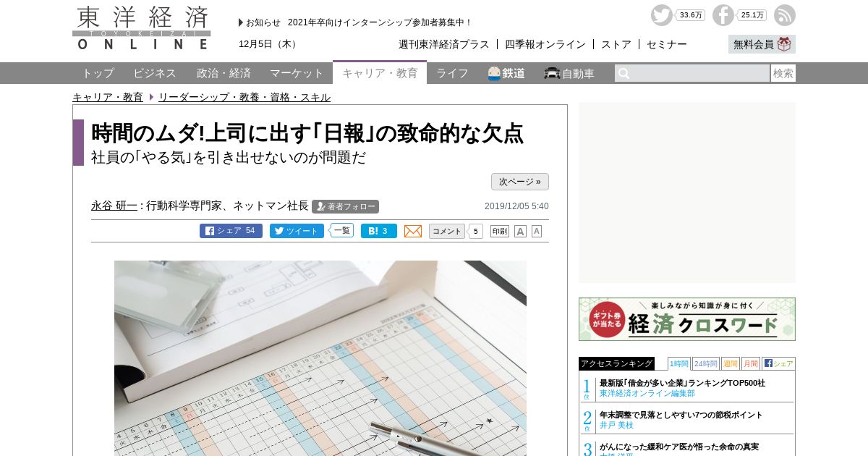868x456 pixels.
Task: Click article headline 時間のムダ!上司に出す「日報」
Action: (307, 133)
